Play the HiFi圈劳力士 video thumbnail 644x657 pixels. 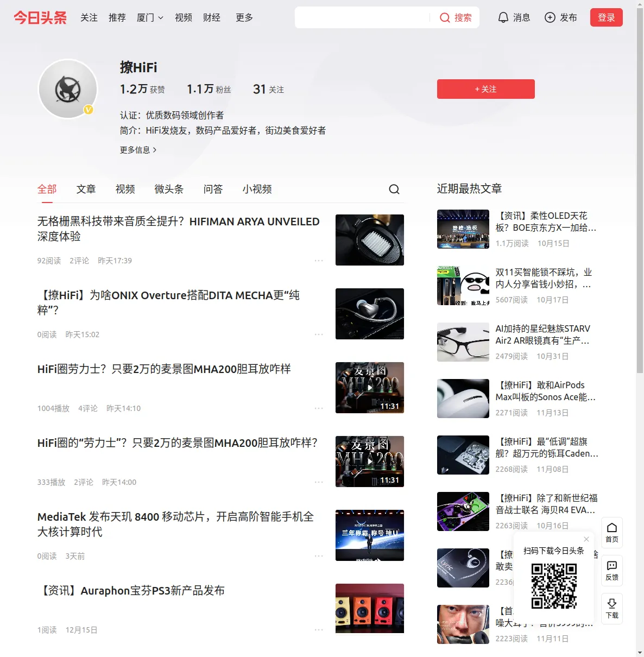(x=370, y=388)
